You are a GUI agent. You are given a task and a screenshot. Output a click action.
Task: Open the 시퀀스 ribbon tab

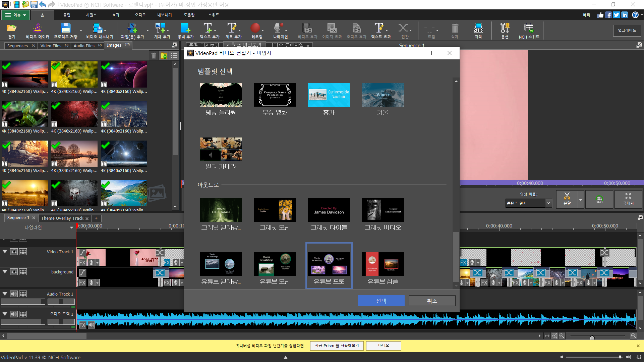(x=91, y=15)
